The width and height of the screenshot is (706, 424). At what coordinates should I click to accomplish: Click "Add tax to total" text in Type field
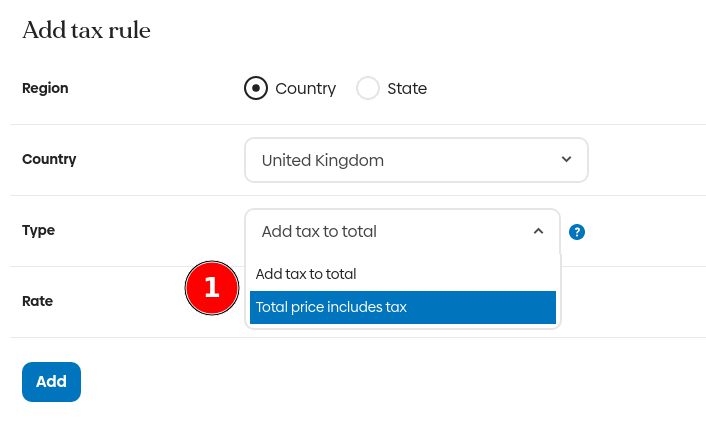coord(319,231)
